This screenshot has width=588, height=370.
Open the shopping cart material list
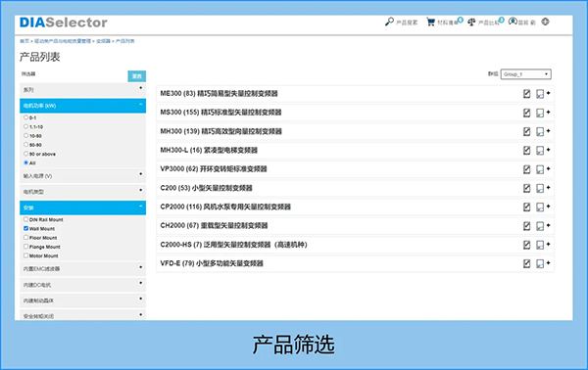click(x=430, y=23)
